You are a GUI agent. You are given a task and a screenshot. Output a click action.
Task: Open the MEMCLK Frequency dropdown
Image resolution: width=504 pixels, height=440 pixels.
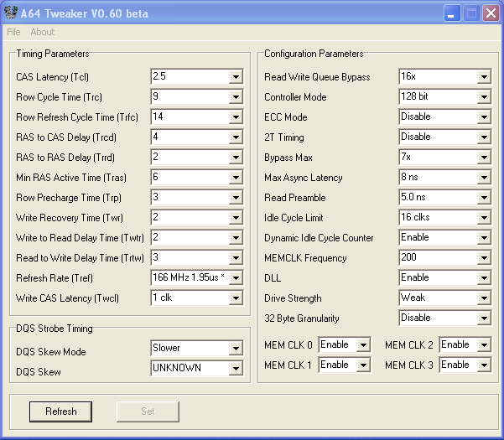[484, 257]
